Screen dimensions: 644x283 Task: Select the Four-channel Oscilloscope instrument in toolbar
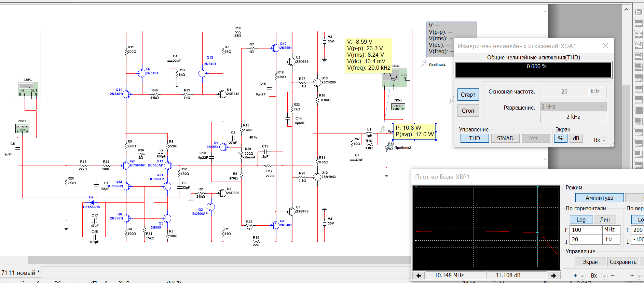click(638, 56)
